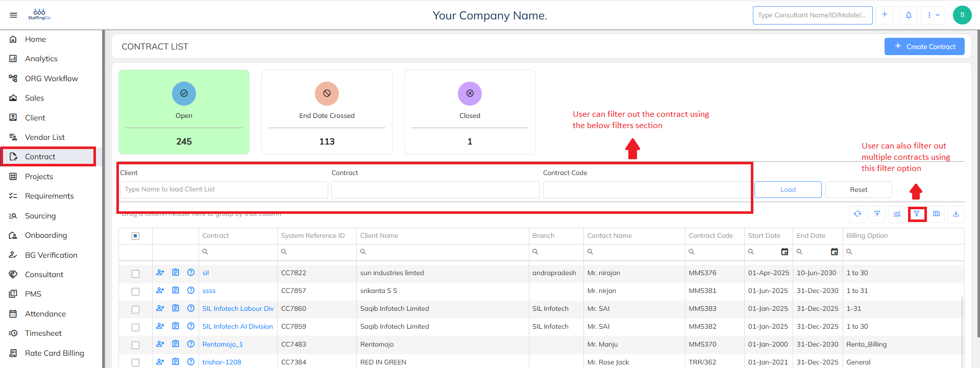Screen dimensions: 980x368
Task: Check the box for trishar-1208 row
Action: pyautogui.click(x=135, y=362)
